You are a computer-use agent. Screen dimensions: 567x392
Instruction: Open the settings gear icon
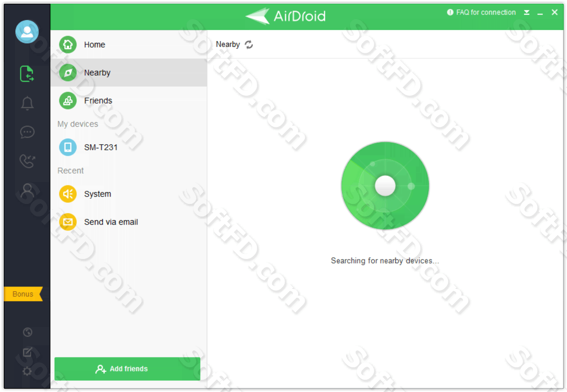click(27, 371)
